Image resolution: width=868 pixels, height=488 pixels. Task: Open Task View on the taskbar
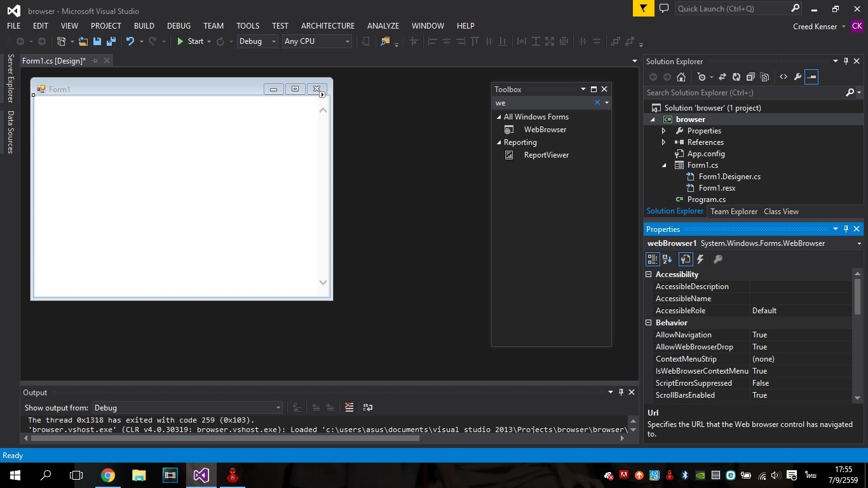coord(76,475)
